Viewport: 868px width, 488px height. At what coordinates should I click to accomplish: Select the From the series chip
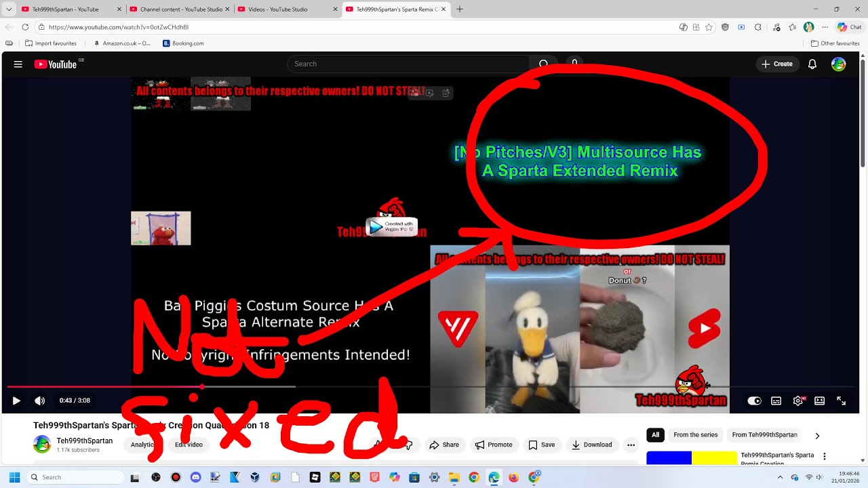click(695, 435)
